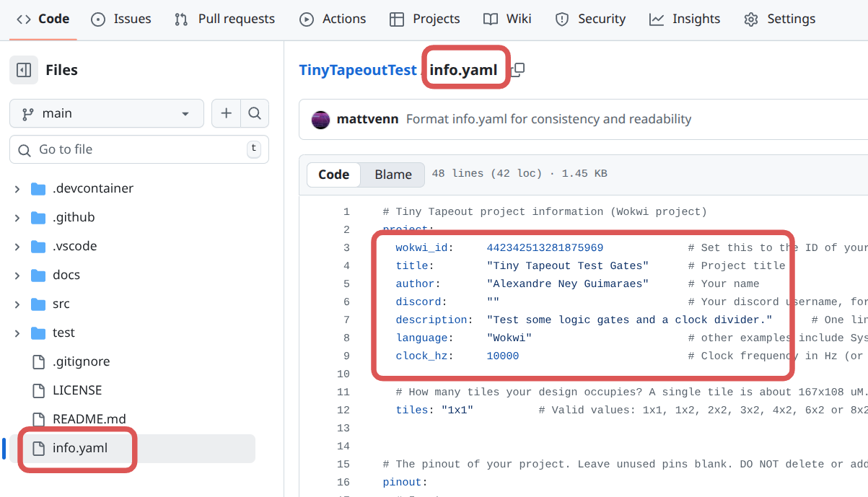The image size is (868, 497).
Task: Switch to Code view toggle
Action: 333,174
